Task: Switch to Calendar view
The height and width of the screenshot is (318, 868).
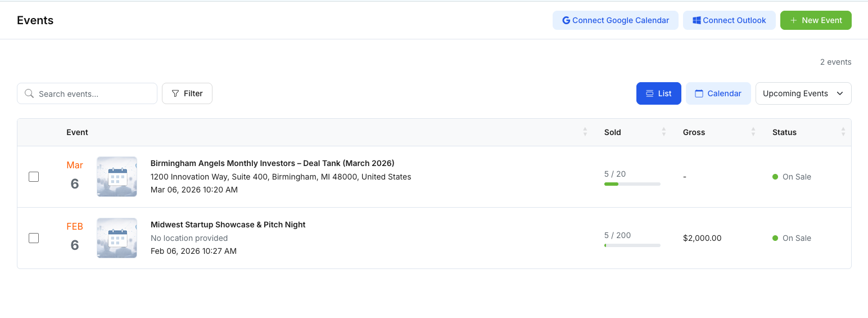Action: pyautogui.click(x=718, y=93)
